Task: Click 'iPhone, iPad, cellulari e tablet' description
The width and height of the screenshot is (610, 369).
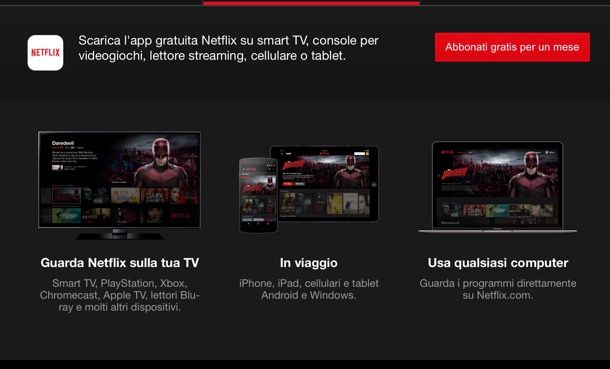Action: coord(309,289)
